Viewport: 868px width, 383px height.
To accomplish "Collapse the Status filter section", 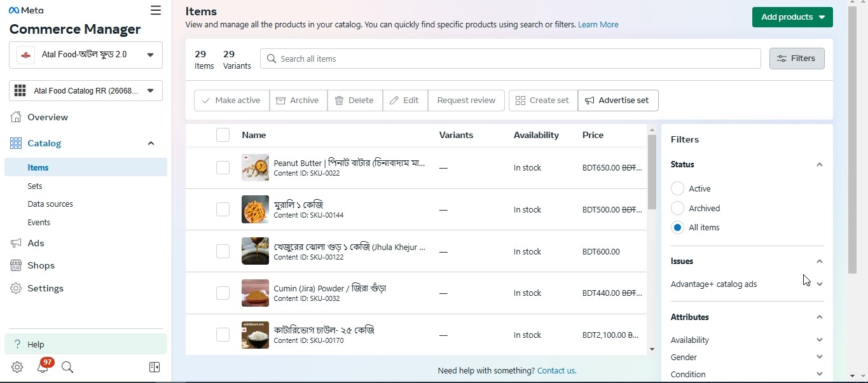I will point(819,164).
